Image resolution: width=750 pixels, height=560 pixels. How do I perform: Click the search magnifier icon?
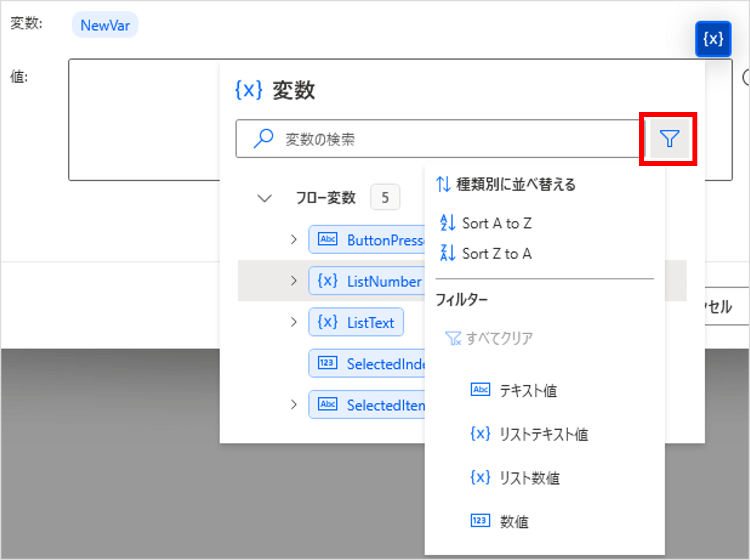[263, 138]
